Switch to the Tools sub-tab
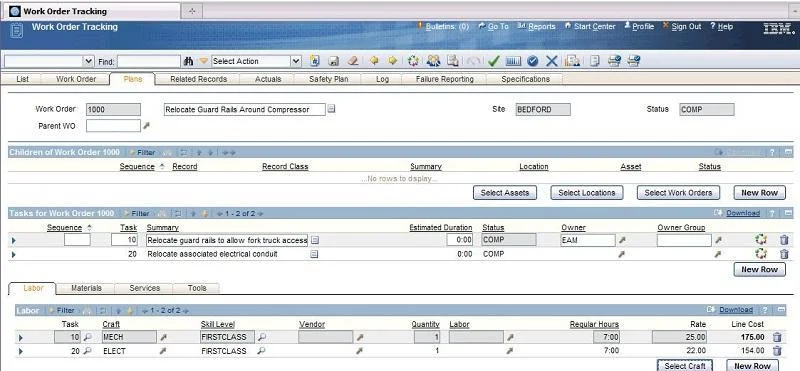The image size is (800, 371). point(197,288)
